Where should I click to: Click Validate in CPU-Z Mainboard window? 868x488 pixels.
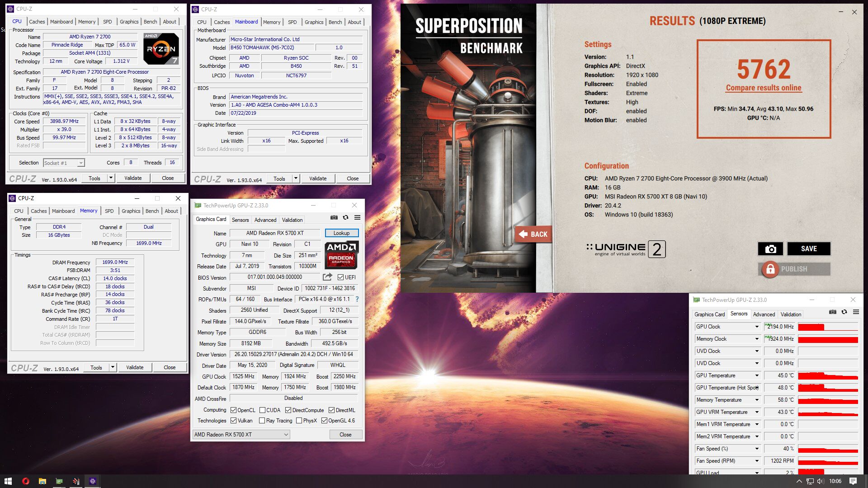318,178
